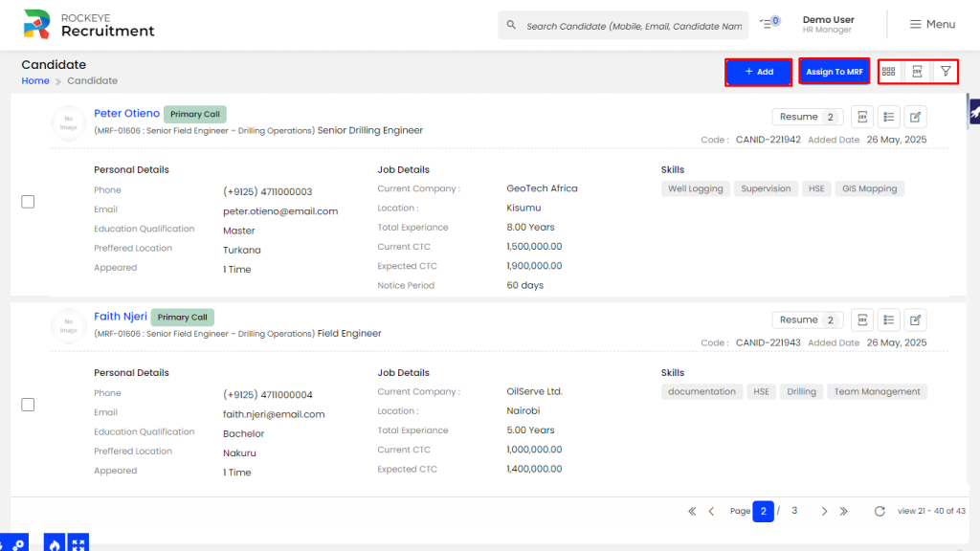The image size is (980, 551).
Task: Click the link icon at bottom left
Action: (17, 543)
